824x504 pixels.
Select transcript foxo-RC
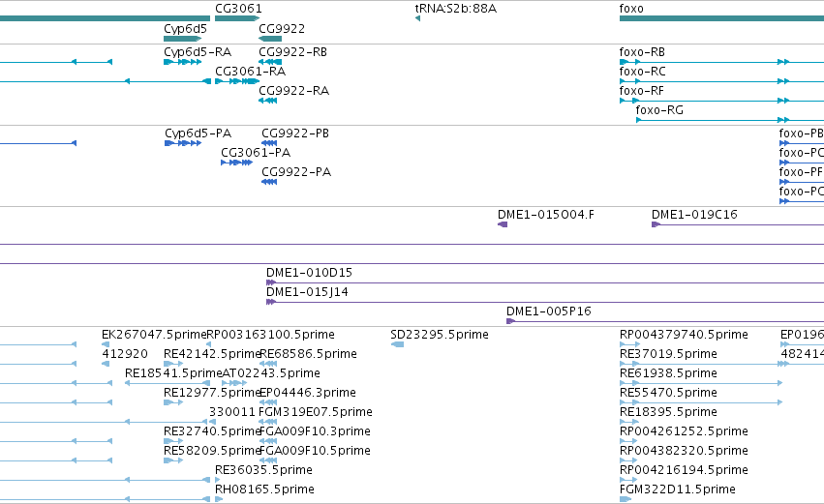pyautogui.click(x=642, y=71)
